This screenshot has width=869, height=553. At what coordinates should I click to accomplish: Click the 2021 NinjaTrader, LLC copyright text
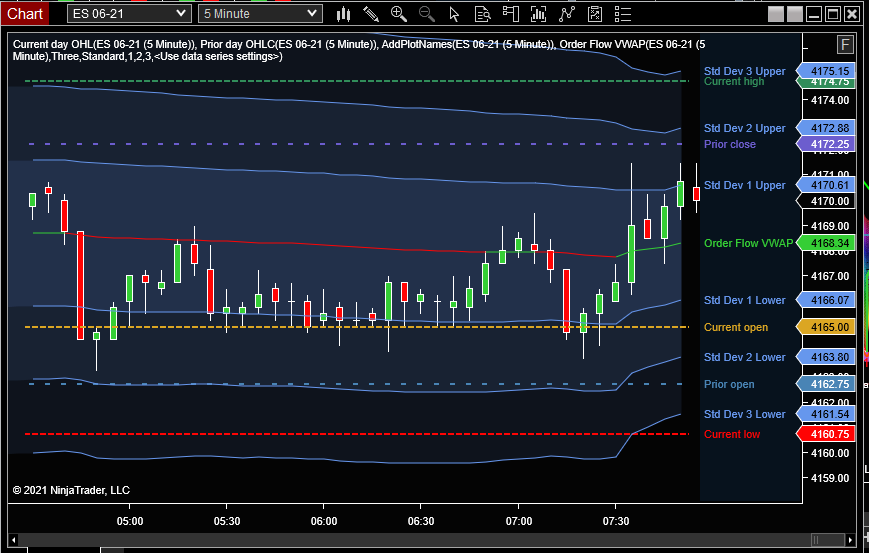point(71,490)
